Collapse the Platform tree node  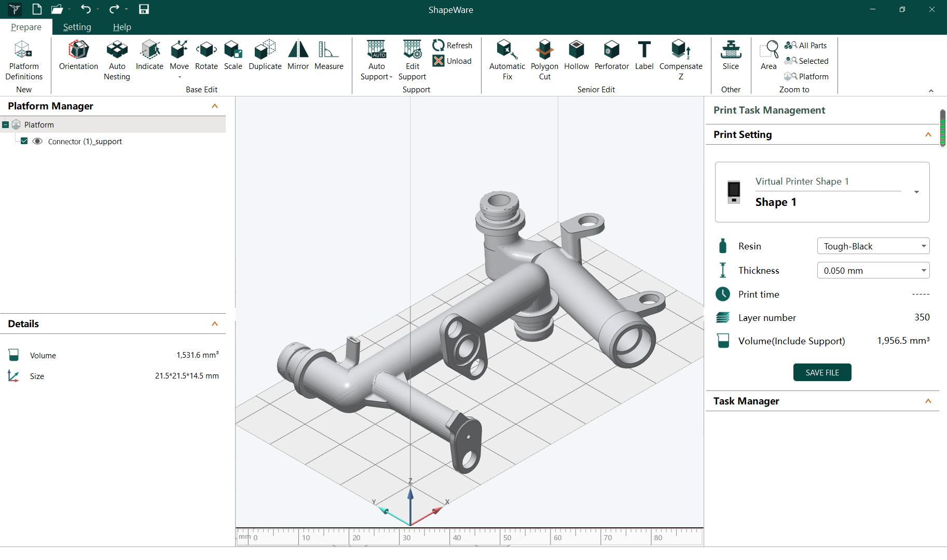[5, 124]
